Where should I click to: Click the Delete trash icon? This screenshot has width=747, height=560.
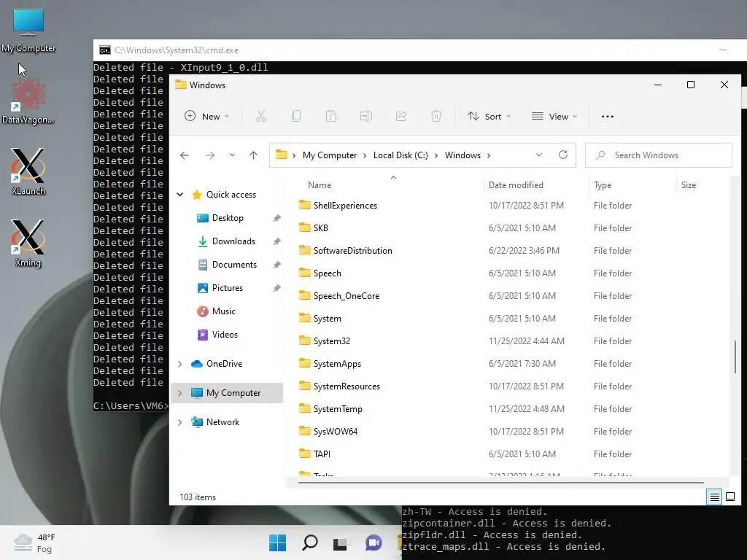(436, 116)
